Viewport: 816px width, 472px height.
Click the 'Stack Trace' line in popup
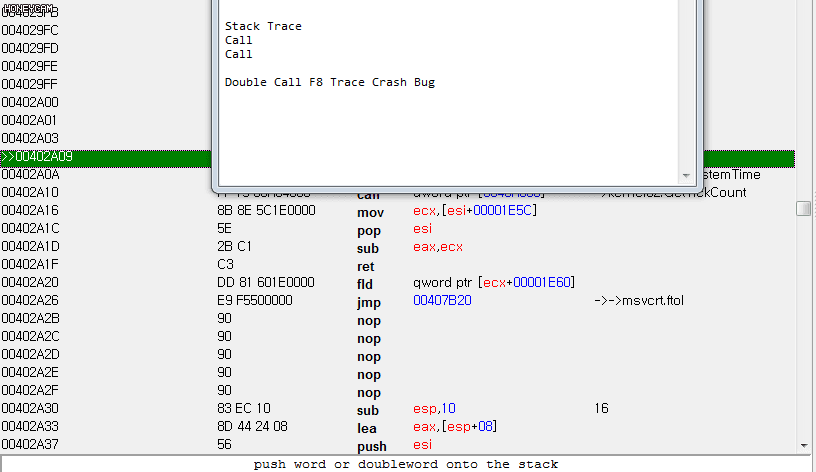263,26
